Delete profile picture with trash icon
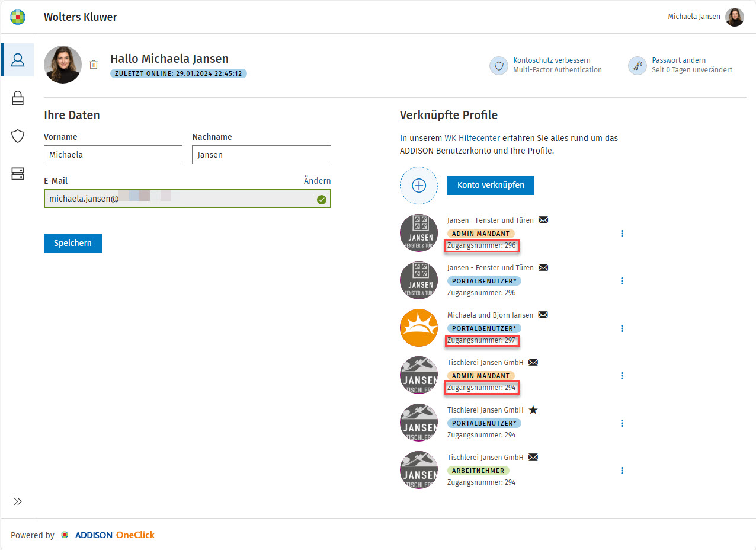The height and width of the screenshot is (550, 756). pos(94,65)
